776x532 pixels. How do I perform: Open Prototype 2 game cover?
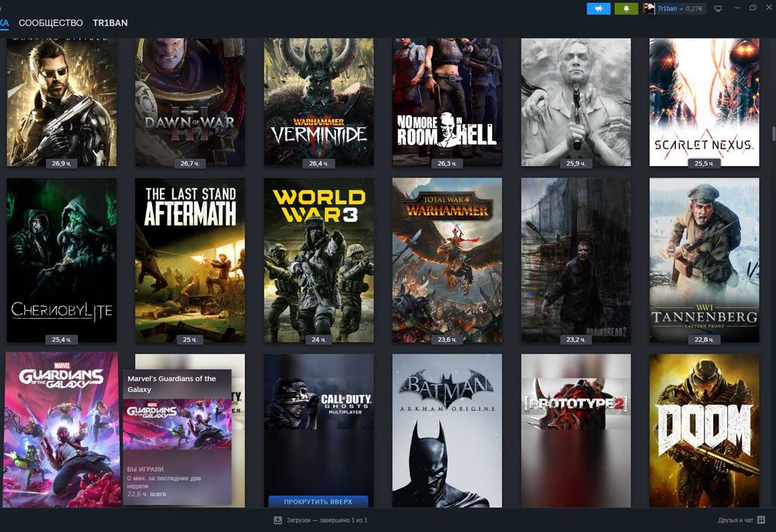[x=576, y=430]
